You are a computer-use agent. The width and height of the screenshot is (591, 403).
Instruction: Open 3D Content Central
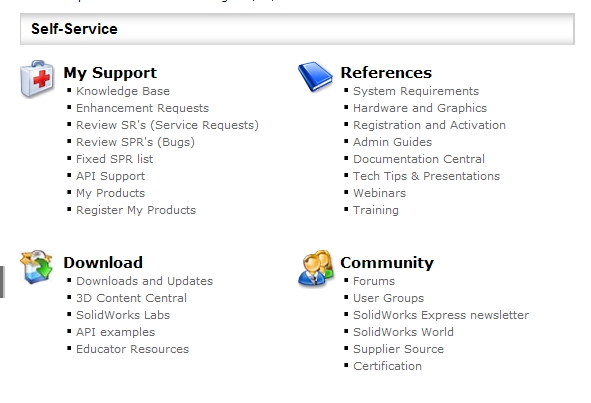coord(131,298)
